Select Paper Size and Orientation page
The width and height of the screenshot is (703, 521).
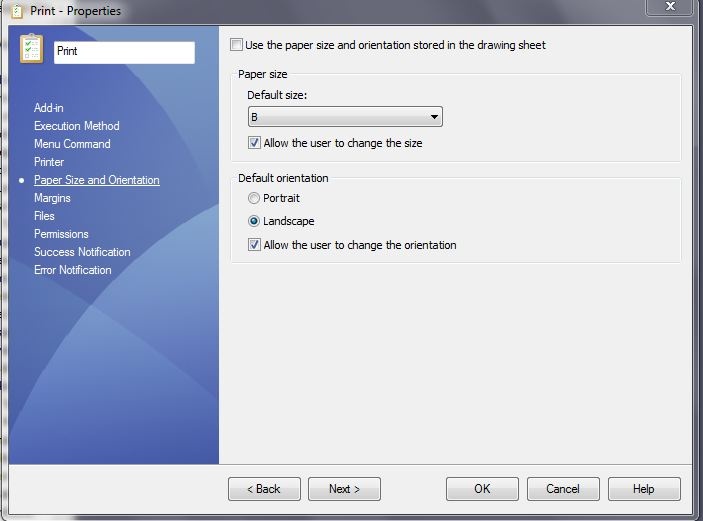point(97,180)
